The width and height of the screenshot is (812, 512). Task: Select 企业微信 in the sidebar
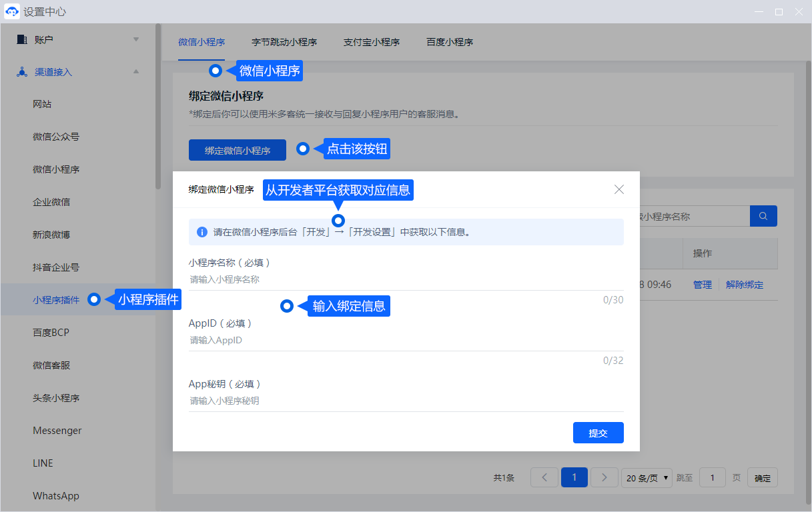[51, 202]
